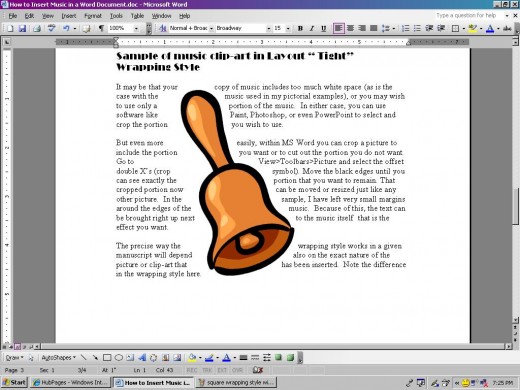Open the Table menu
This screenshot has width=520, height=390.
137,16
